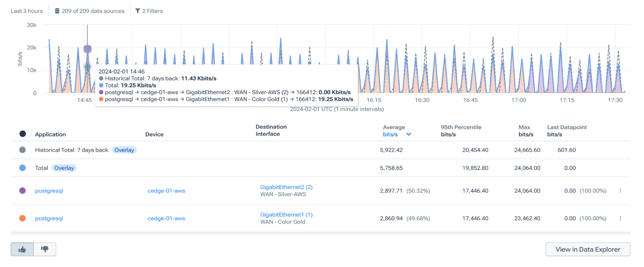Sort by Max bits/s column header

pyautogui.click(x=526, y=131)
